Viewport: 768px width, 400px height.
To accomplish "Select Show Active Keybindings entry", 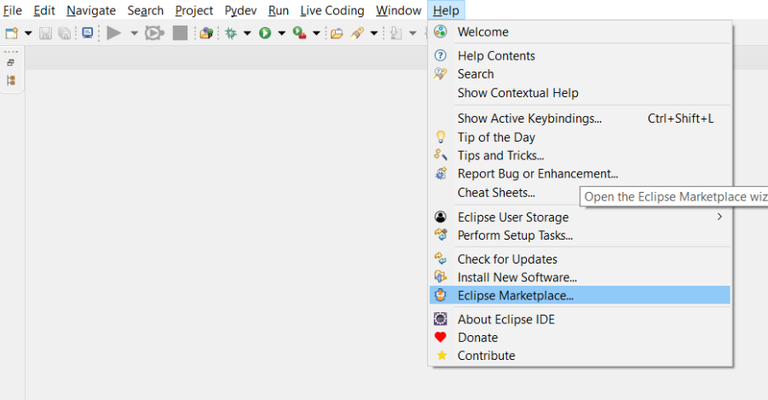I will tap(529, 118).
